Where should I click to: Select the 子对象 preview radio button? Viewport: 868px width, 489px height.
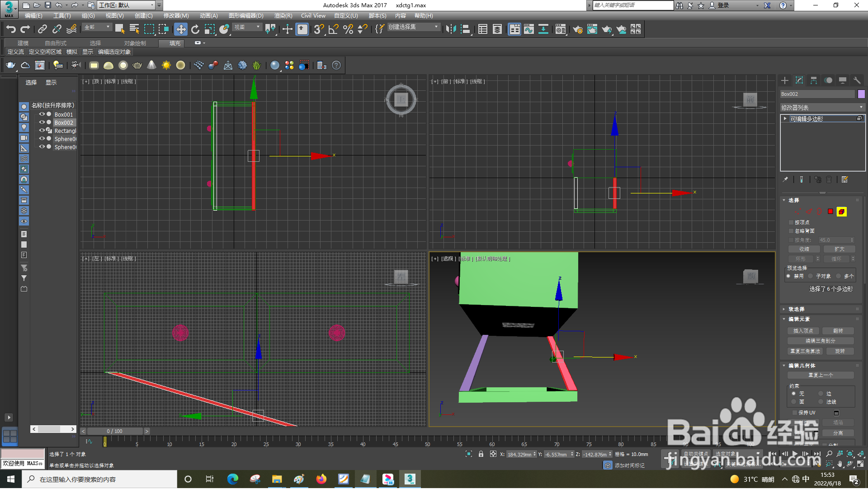tap(811, 276)
